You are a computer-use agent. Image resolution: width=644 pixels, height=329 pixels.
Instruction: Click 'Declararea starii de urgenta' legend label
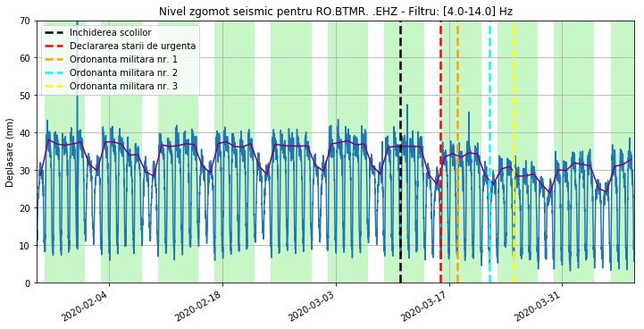pos(133,46)
